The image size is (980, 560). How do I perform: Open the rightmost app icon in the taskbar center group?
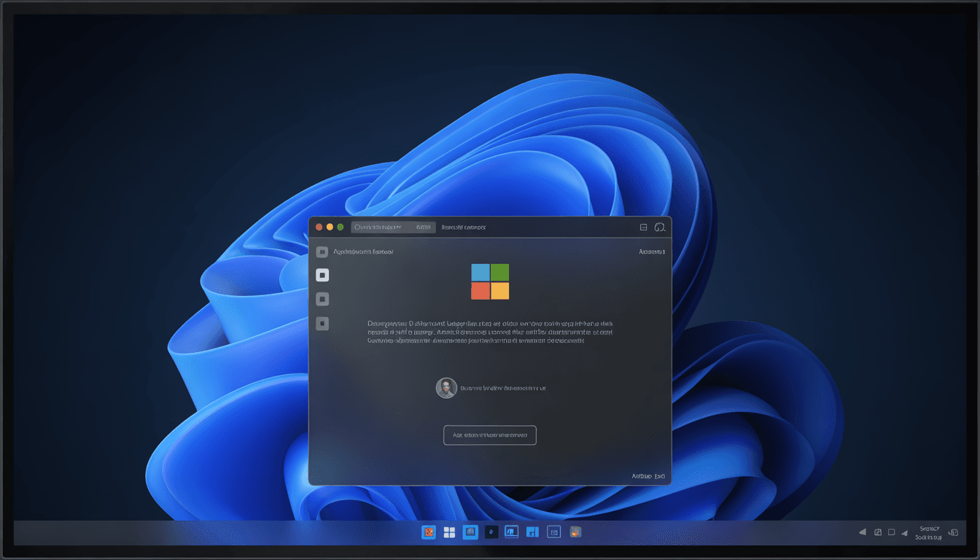tap(575, 532)
